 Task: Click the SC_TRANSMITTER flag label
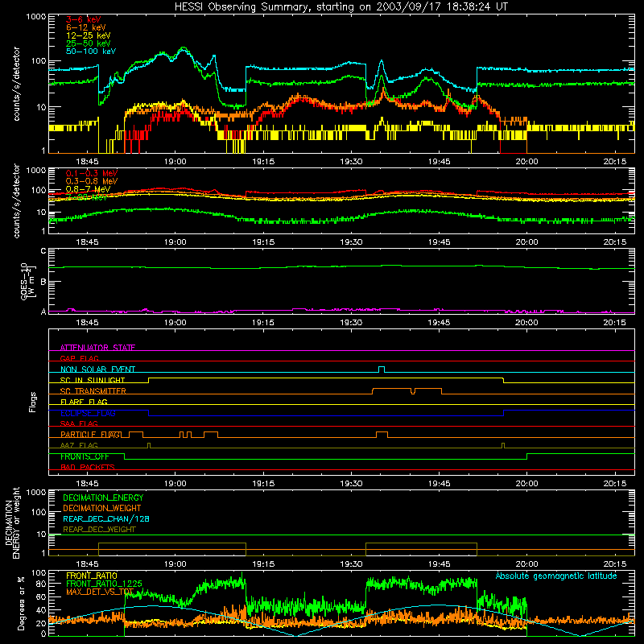[x=93, y=391]
